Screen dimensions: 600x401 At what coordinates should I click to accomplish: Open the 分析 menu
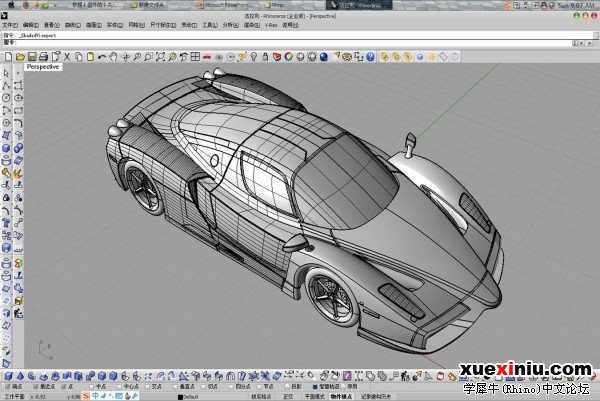click(230, 25)
